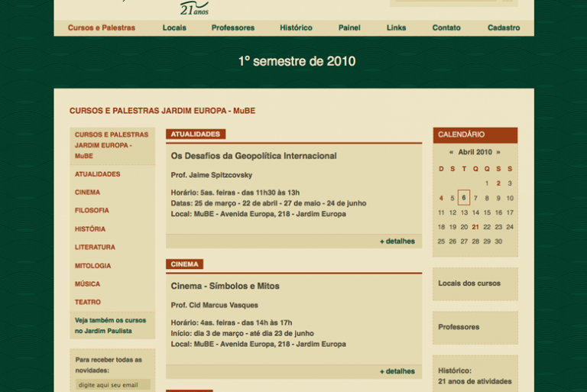Click the 21 anos logo

pyautogui.click(x=193, y=8)
